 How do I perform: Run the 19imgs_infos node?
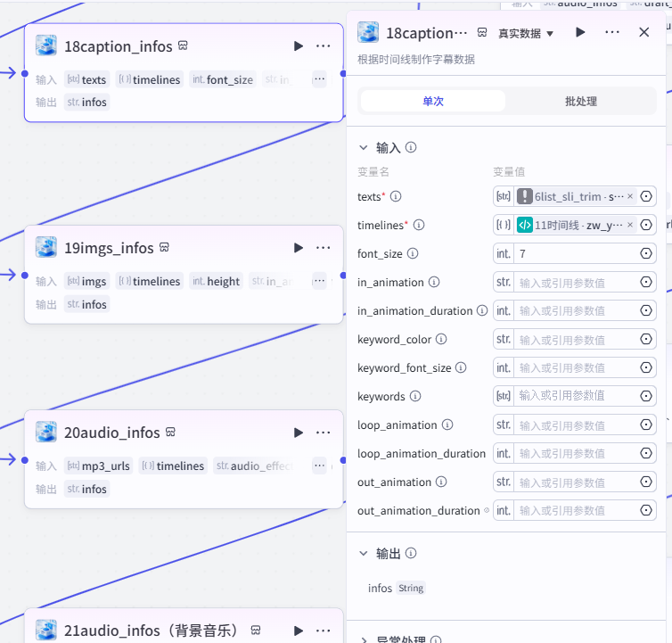coord(299,248)
